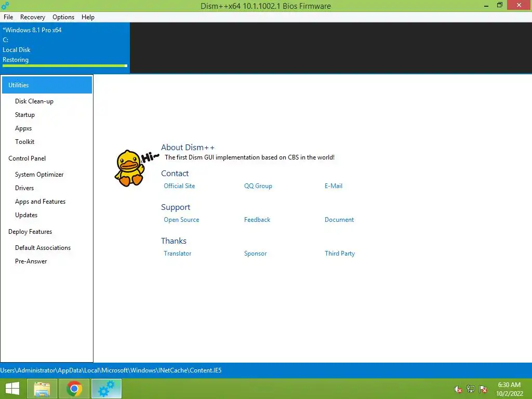Click the network tray icon
532x399 pixels.
[x=471, y=389]
